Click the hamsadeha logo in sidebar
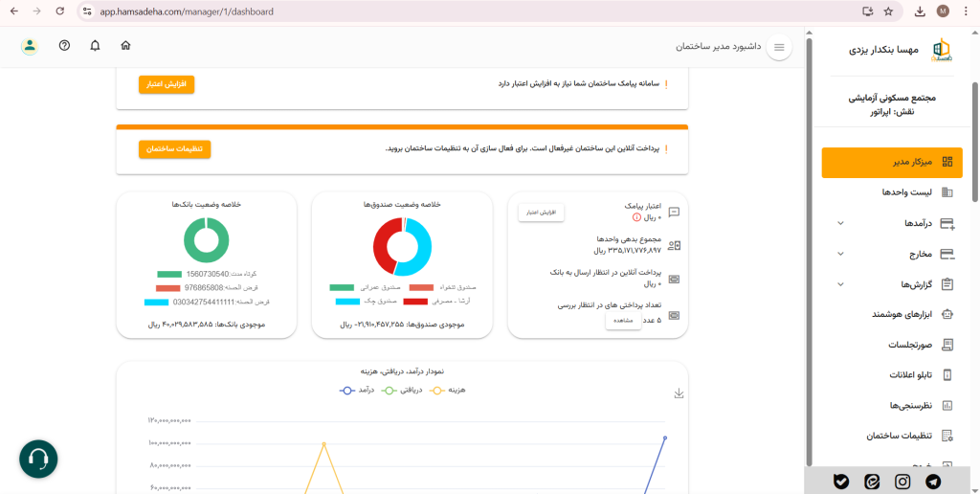 coord(941,50)
